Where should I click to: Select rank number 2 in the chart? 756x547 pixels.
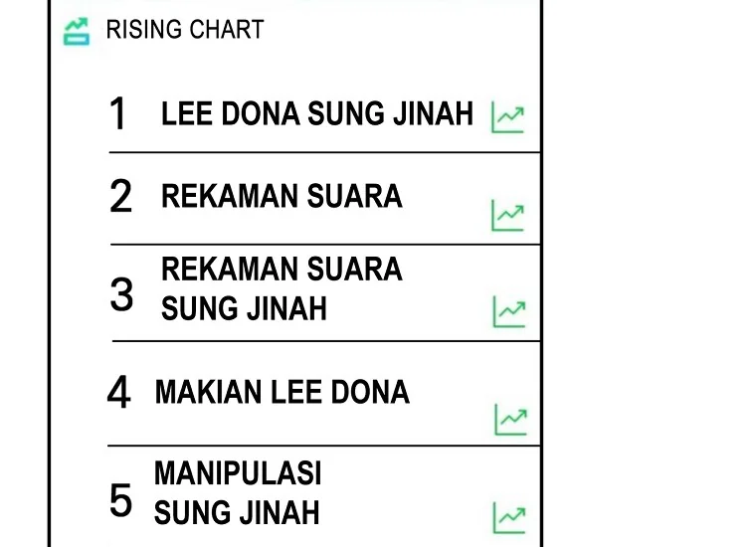(x=120, y=198)
